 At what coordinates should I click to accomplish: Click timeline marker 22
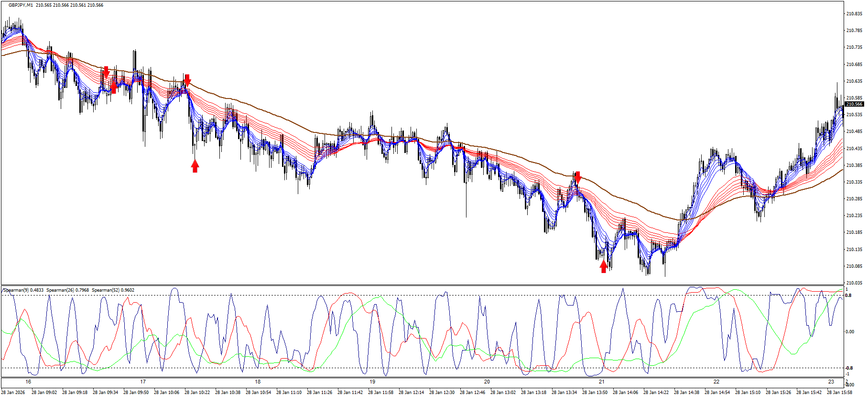716,382
